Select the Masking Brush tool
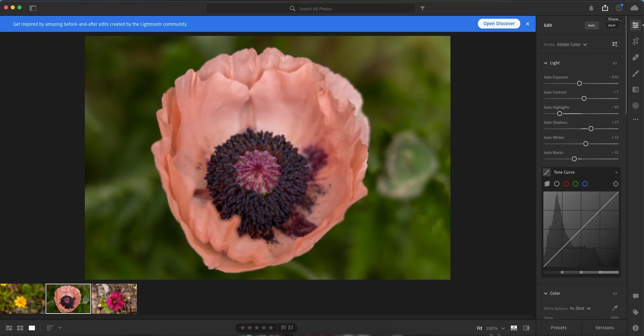The width and height of the screenshot is (644, 336). [636, 73]
